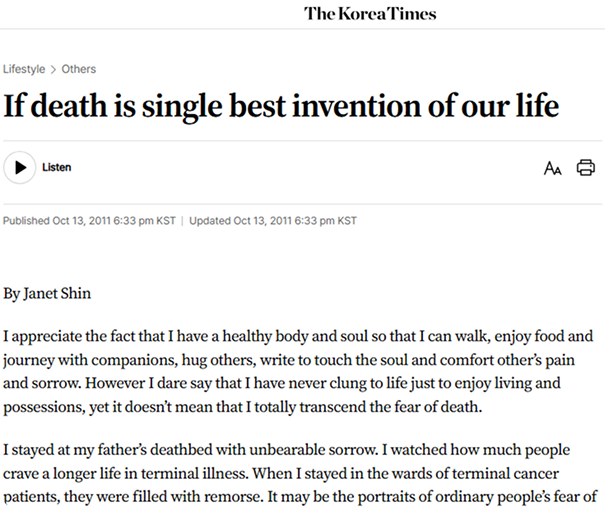Click the line starting 'patients, they were filled'
Image resolution: width=605 pixels, height=510 pixels.
tap(300, 496)
